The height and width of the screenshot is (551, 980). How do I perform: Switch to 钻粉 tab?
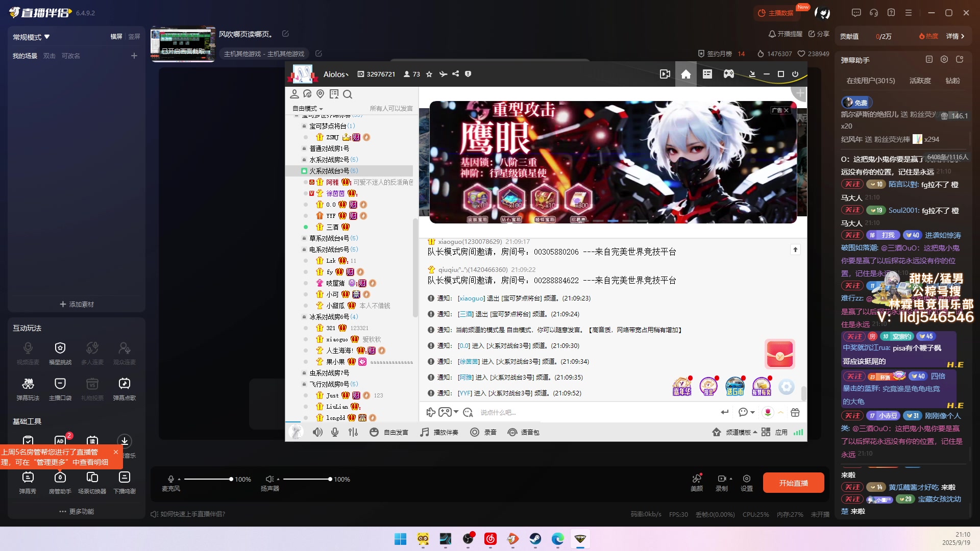[953, 81]
